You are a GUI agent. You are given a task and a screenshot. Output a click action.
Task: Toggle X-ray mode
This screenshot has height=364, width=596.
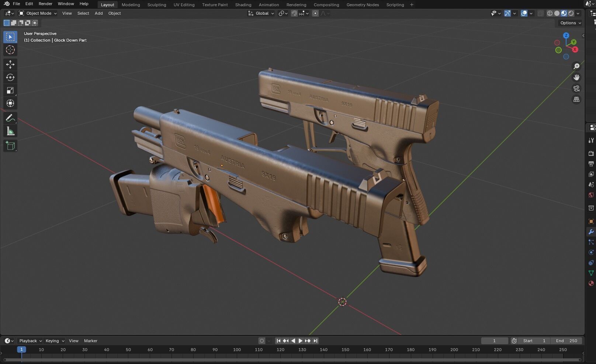540,13
